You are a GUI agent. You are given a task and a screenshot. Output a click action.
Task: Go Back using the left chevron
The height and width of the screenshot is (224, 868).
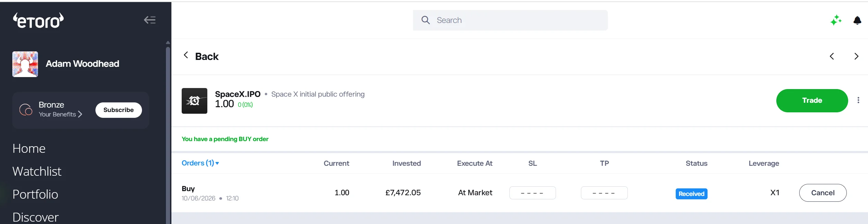tap(186, 55)
